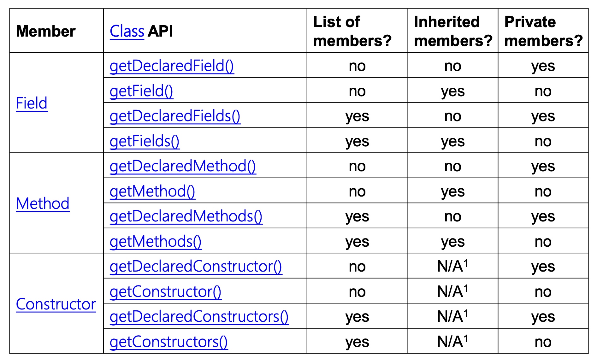
Task: Click the "Inherited members?" column header
Action: click(x=453, y=31)
